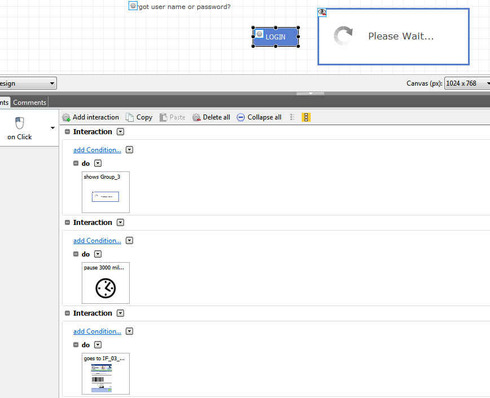
Task: Click the Delete all icon
Action: coord(196,117)
